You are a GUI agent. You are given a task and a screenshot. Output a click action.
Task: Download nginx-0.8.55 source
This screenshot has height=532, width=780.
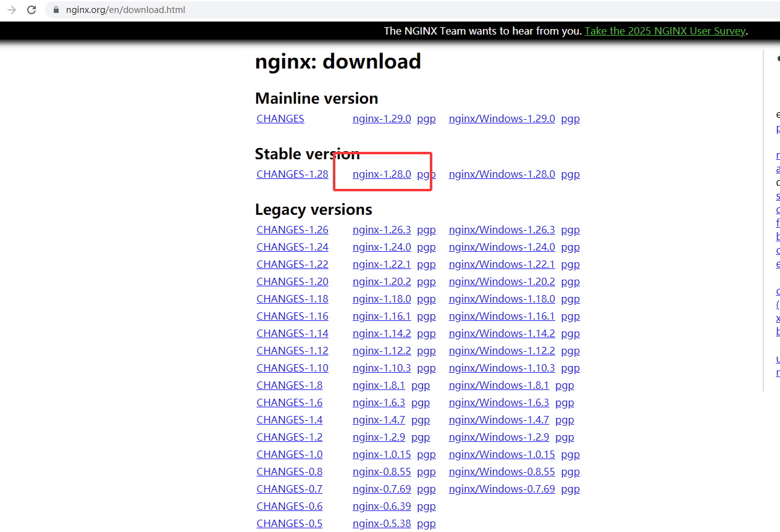click(382, 472)
